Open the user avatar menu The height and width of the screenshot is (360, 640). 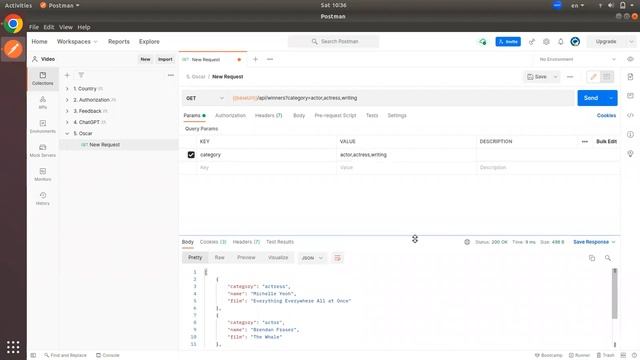tap(575, 42)
